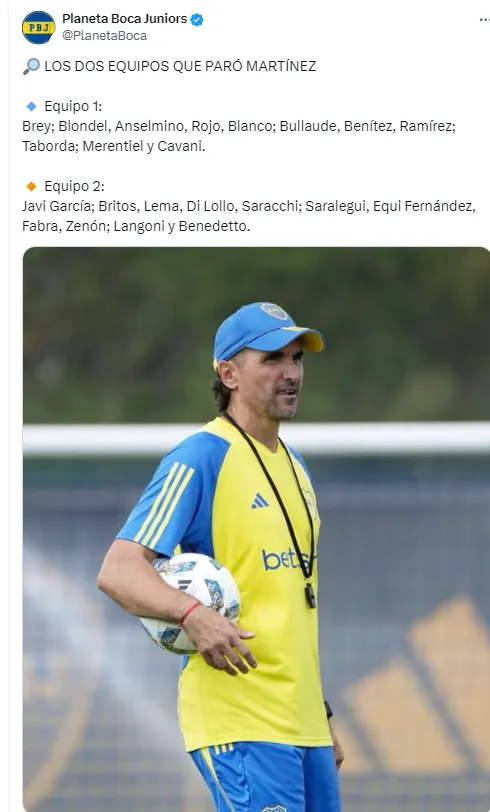Open the coach training photo
The height and width of the screenshot is (812, 490).
click(256, 529)
